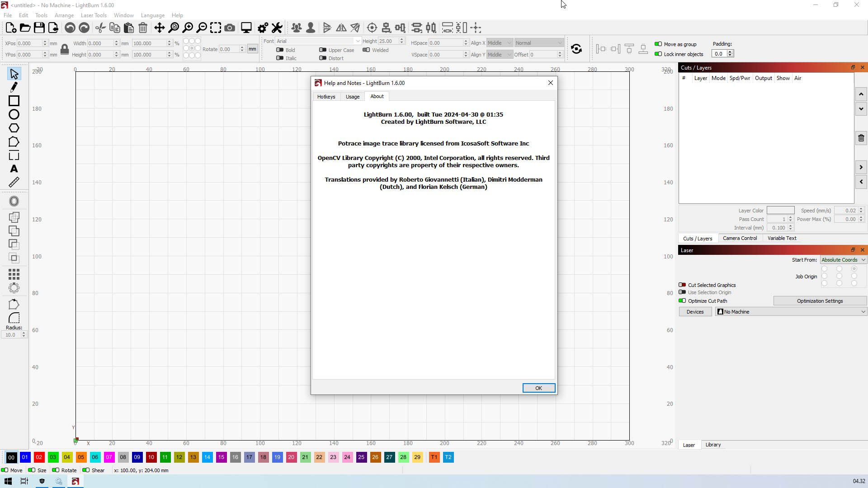Image resolution: width=868 pixels, height=488 pixels.
Task: Toggle Move as group switch
Action: point(658,44)
